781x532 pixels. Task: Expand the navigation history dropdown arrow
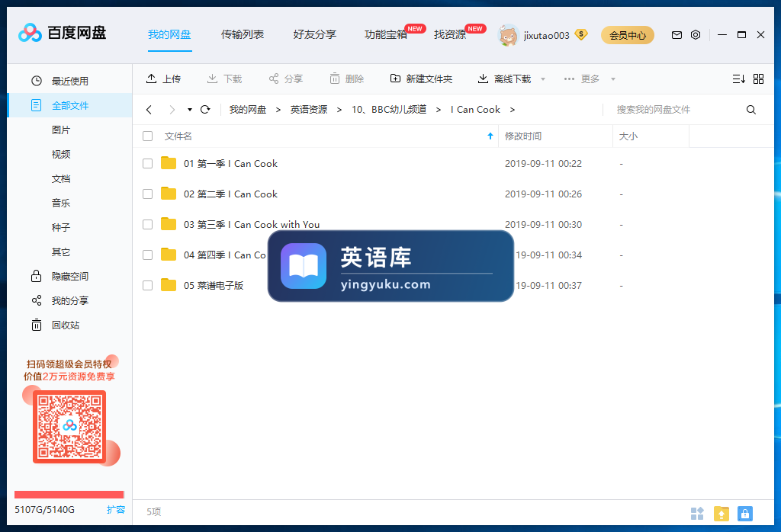pyautogui.click(x=190, y=110)
